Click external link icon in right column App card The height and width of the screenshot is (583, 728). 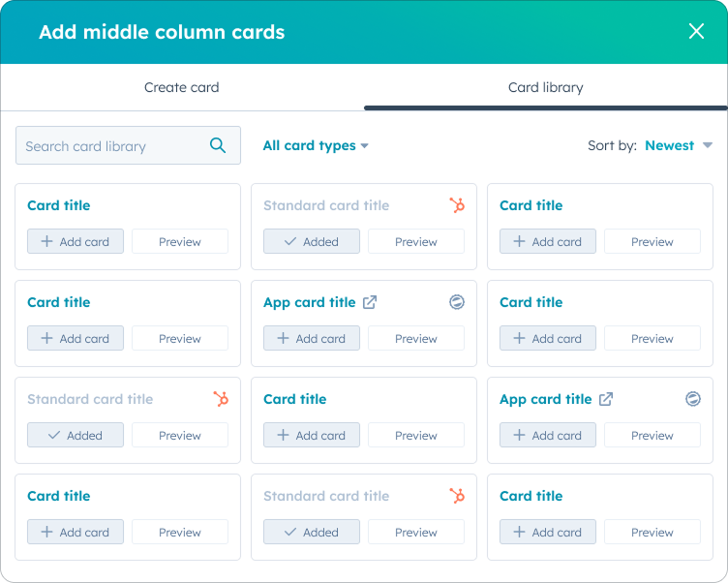click(606, 399)
